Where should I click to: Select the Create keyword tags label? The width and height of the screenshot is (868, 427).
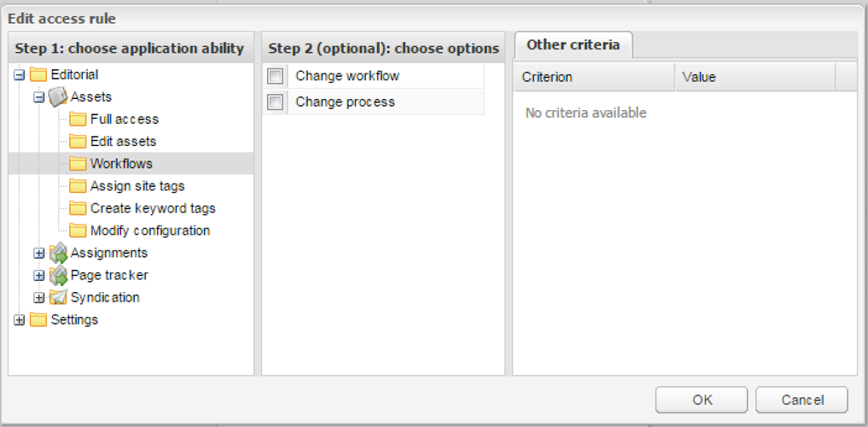[x=153, y=208]
